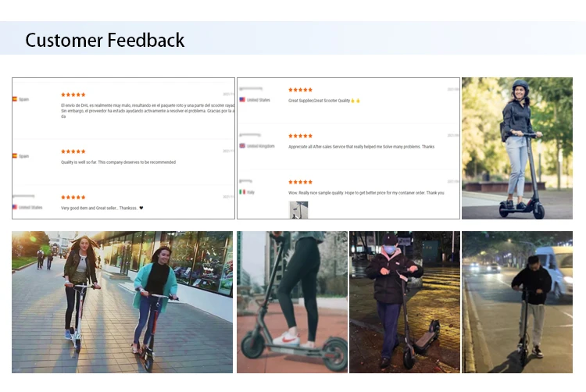Click the 'Wow. Really nice sample quality' review text
Screen dimensions: 586x392
tap(366, 192)
